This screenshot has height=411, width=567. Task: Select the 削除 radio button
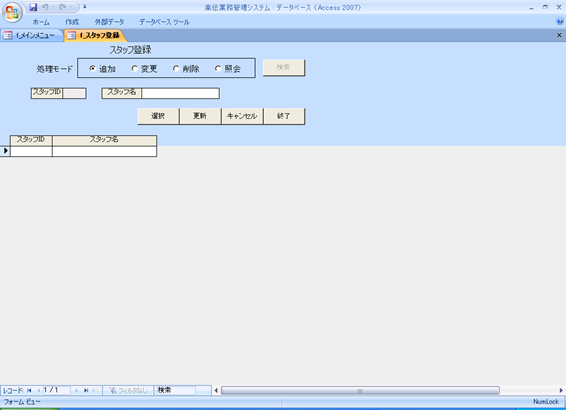[176, 68]
